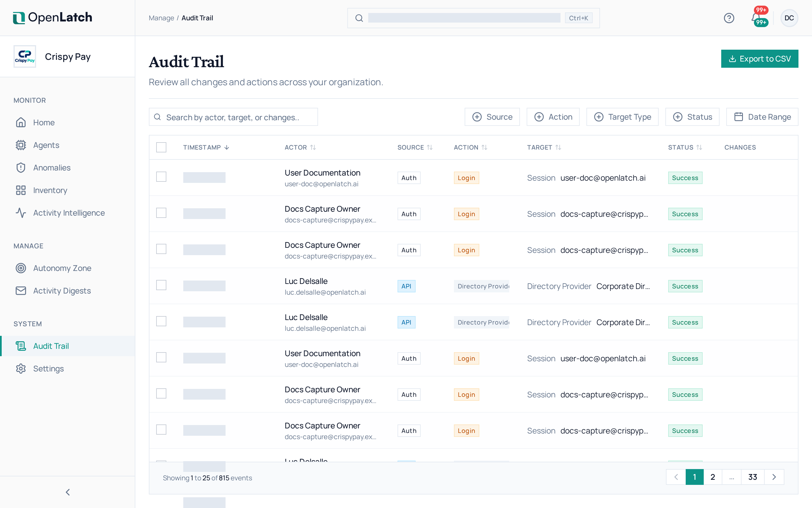
Task: Check the second User Documentation row
Action: tap(161, 357)
